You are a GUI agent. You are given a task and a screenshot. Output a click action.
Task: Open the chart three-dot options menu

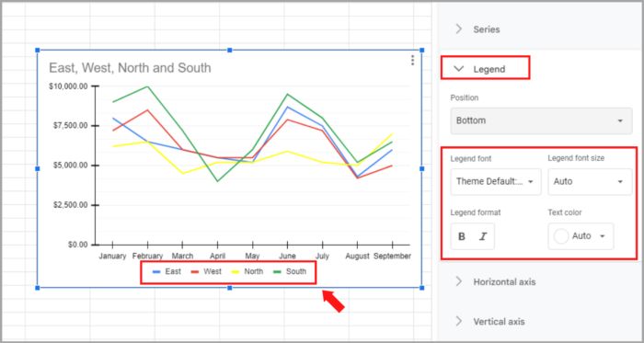coord(412,61)
